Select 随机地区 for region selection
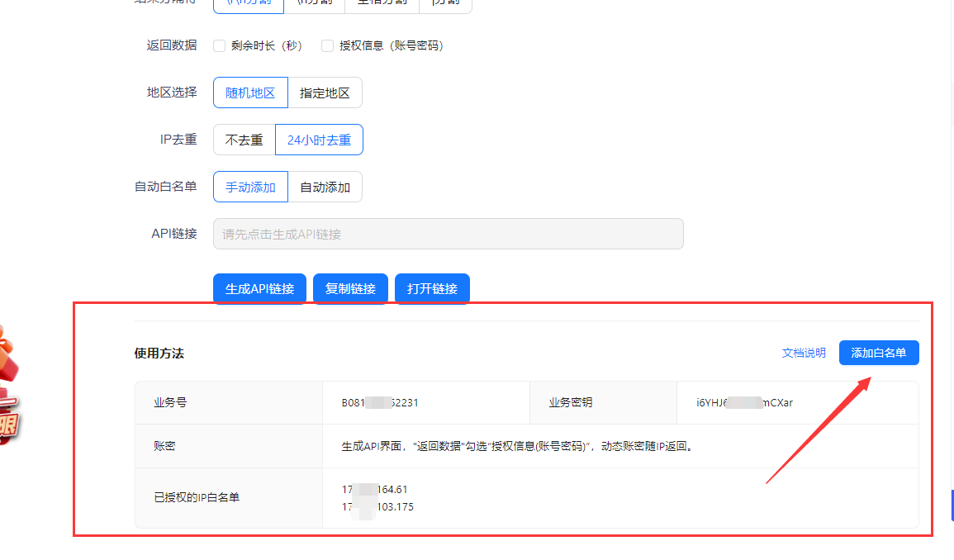Viewport: 954px width, 560px height. click(x=250, y=93)
